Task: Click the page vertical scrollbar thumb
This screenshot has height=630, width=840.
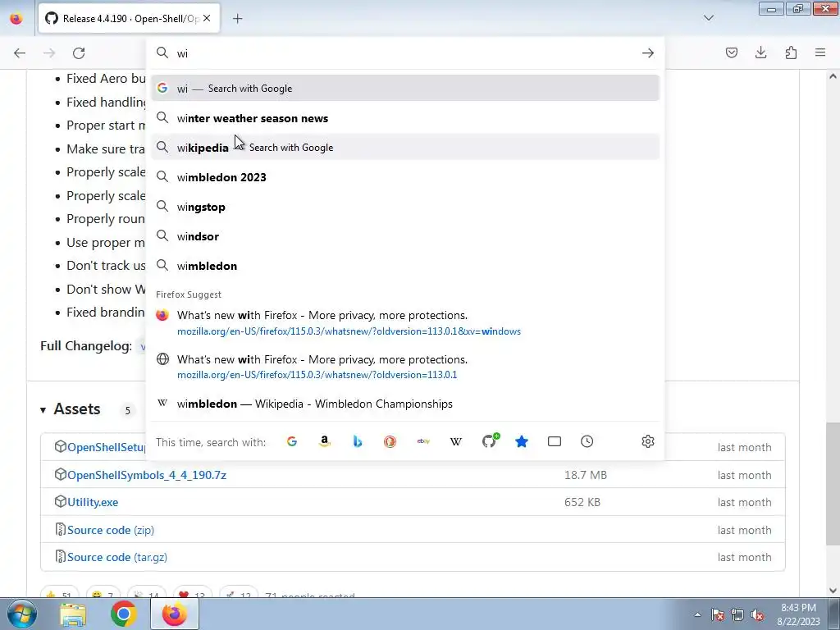Action: pos(833,482)
